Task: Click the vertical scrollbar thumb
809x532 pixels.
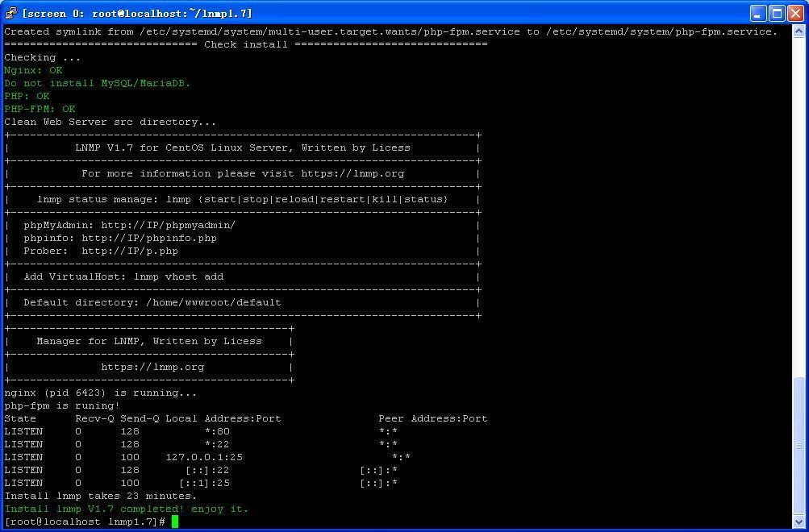Action: [799, 447]
